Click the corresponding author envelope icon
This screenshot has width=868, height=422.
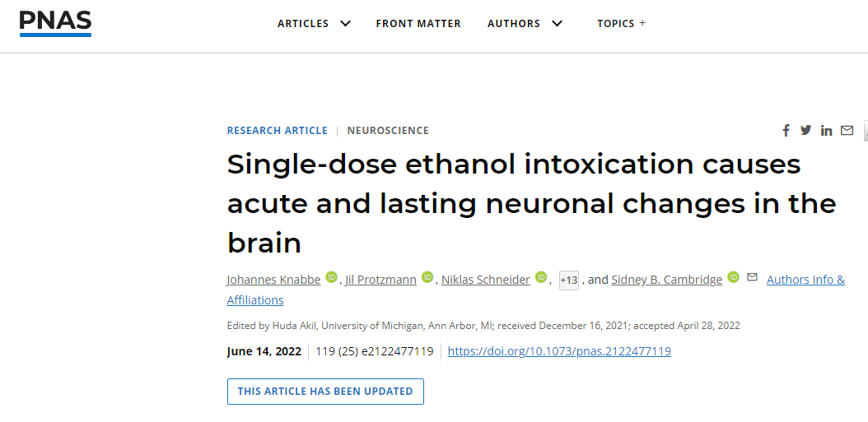751,278
